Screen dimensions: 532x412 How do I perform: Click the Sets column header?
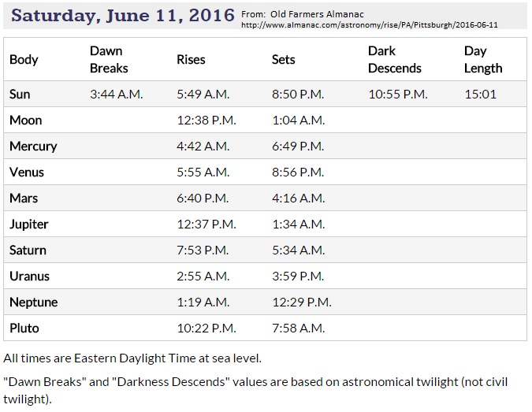[x=283, y=59]
